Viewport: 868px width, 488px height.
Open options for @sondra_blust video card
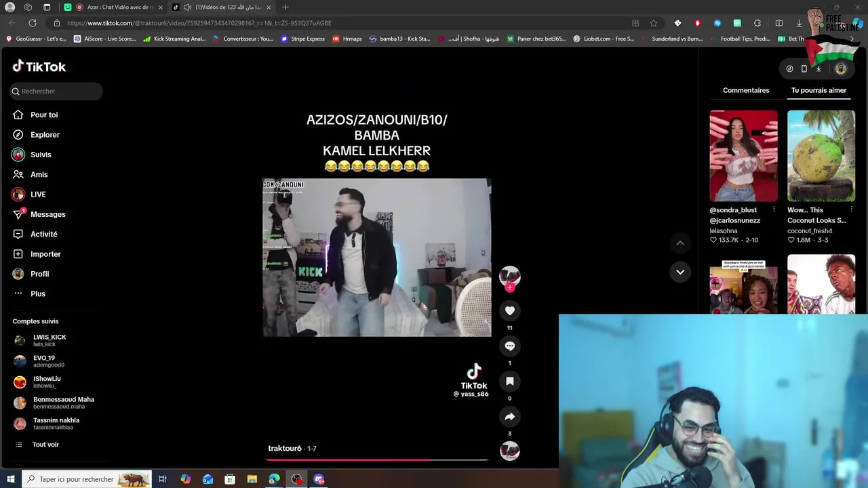774,209
